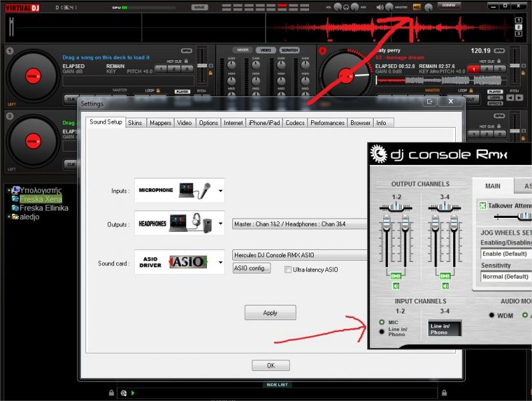Viewport: 532px width, 401px height.
Task: Switch to the Performances tab
Action: point(328,123)
